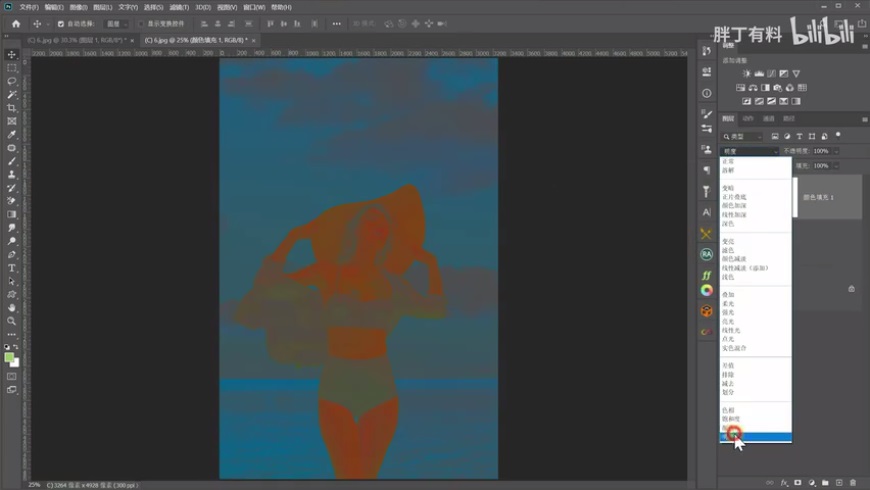Toggle the 自动选择 checkbox
Viewport: 870px width, 490px height.
click(x=61, y=24)
